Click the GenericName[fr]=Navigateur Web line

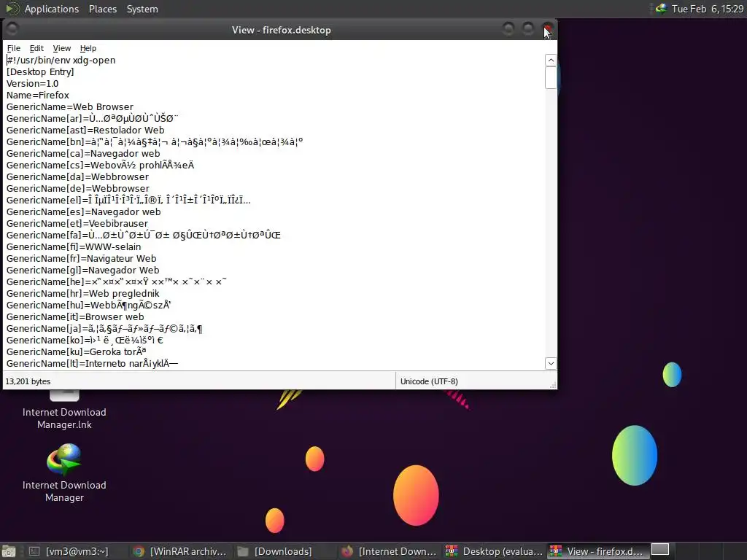pos(82,259)
